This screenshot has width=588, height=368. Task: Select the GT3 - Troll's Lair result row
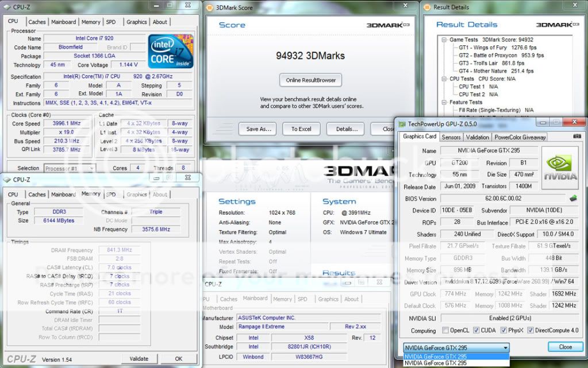click(x=491, y=63)
